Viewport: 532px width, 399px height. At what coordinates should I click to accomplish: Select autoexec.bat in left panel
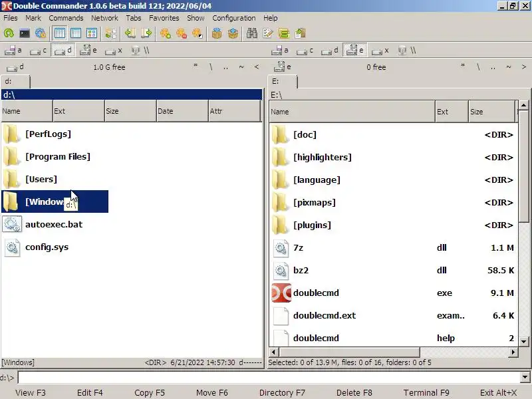click(x=55, y=224)
